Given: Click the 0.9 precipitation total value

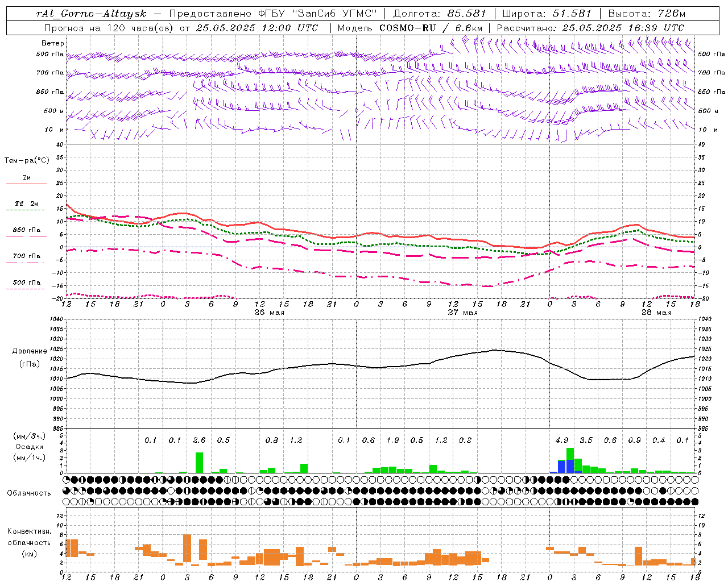Looking at the screenshot, I should [635, 440].
